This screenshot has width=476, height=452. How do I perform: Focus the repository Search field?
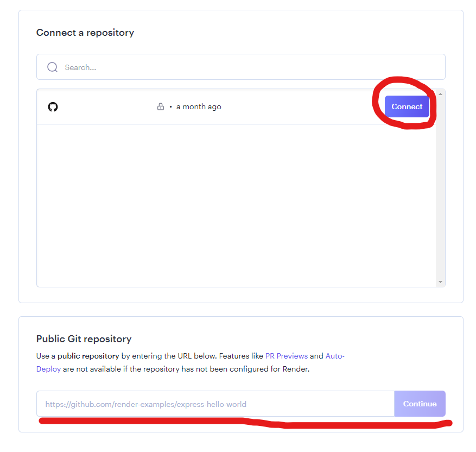241,67
